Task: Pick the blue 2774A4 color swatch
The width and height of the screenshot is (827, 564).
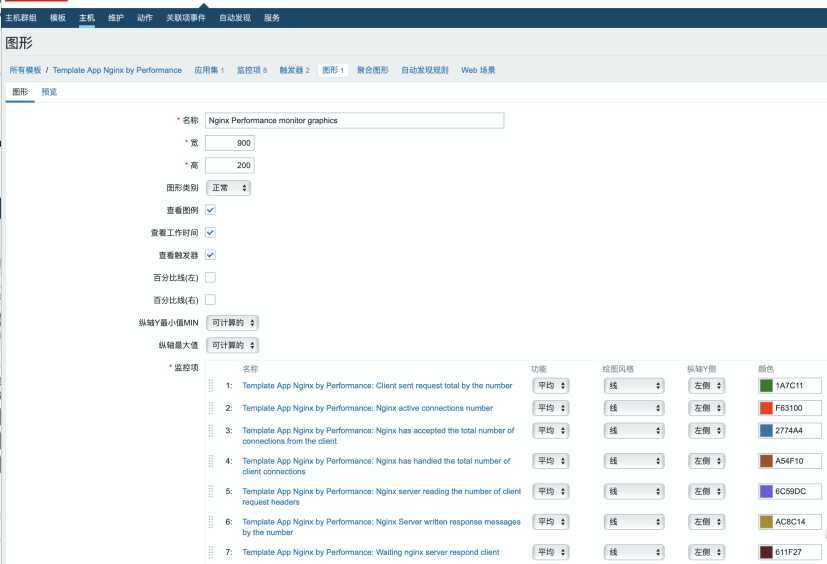Action: (766, 431)
